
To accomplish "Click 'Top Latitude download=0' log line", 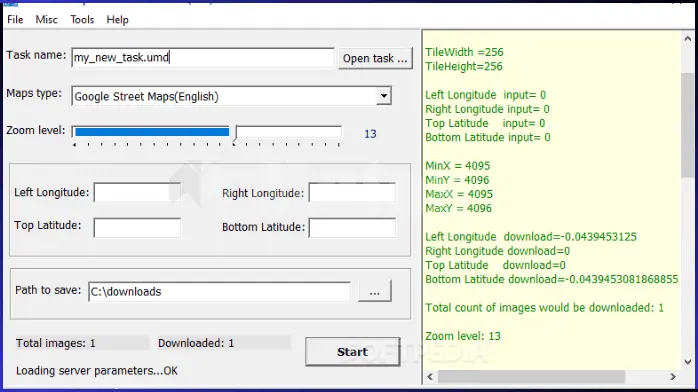I will [495, 265].
